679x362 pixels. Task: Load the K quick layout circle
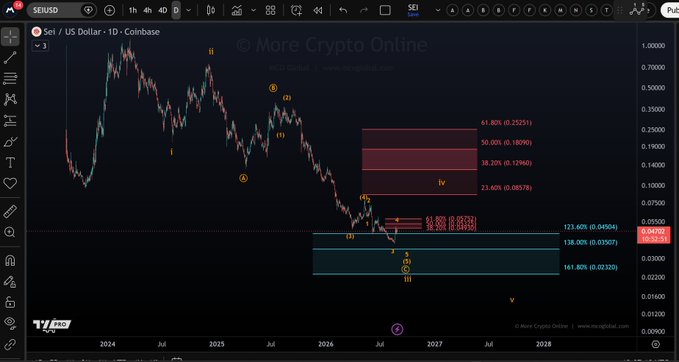(545, 10)
